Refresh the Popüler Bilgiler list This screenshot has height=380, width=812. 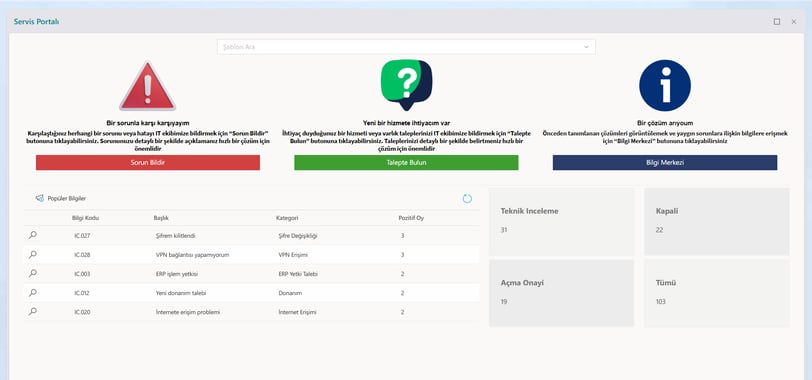467,198
